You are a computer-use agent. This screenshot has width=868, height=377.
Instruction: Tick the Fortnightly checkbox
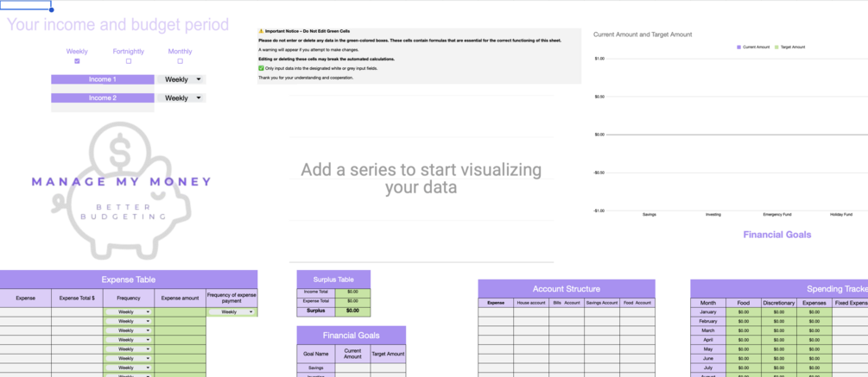pyautogui.click(x=129, y=61)
